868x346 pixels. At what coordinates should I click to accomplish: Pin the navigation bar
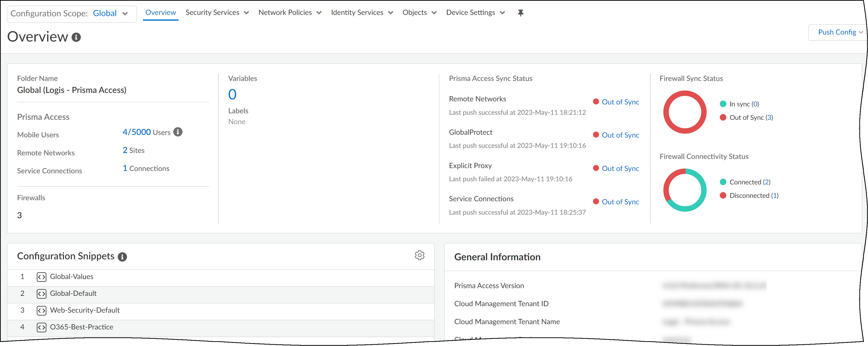click(x=521, y=12)
